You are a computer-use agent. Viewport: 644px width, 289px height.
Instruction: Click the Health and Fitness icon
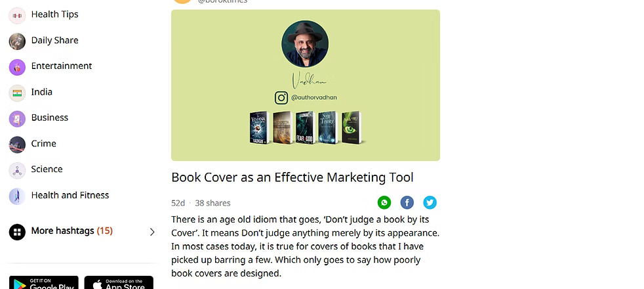click(17, 196)
